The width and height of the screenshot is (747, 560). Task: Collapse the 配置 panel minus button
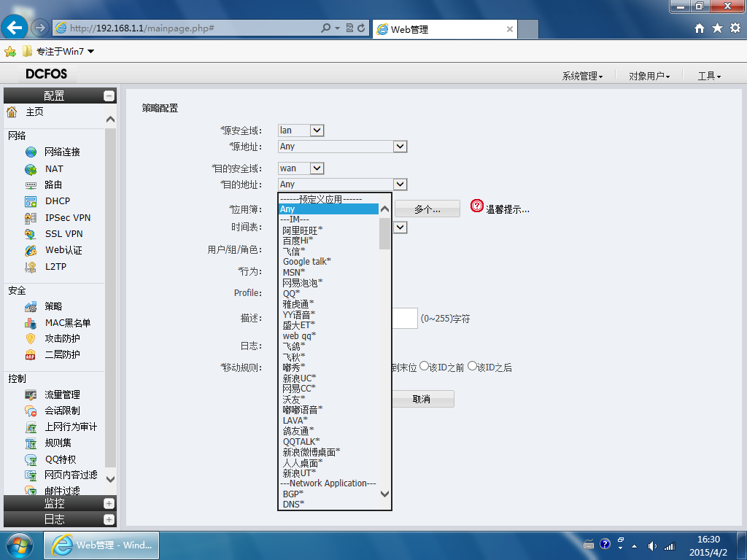(109, 96)
